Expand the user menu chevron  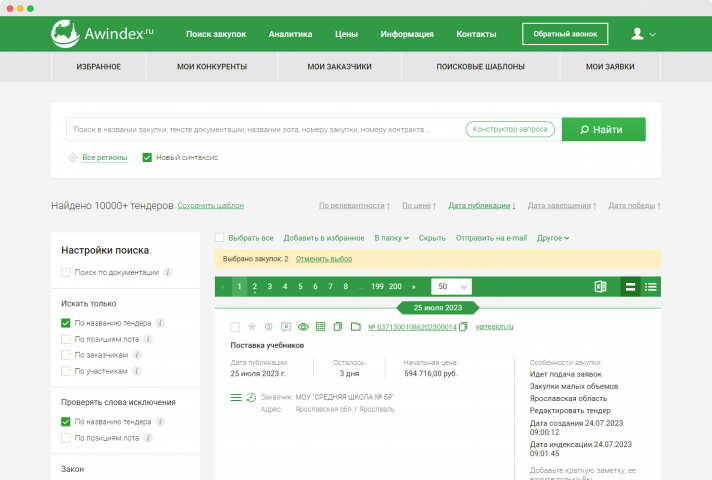653,35
